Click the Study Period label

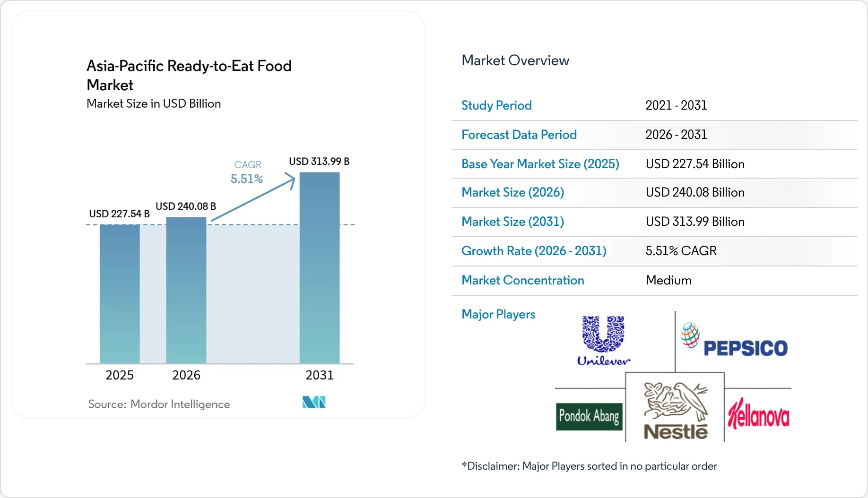(x=496, y=105)
